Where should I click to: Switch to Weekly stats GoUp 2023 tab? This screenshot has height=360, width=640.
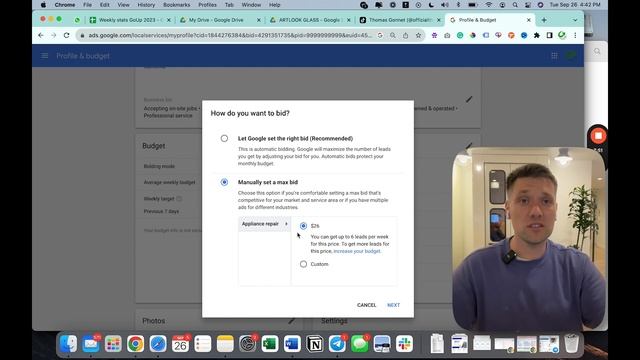(x=130, y=20)
